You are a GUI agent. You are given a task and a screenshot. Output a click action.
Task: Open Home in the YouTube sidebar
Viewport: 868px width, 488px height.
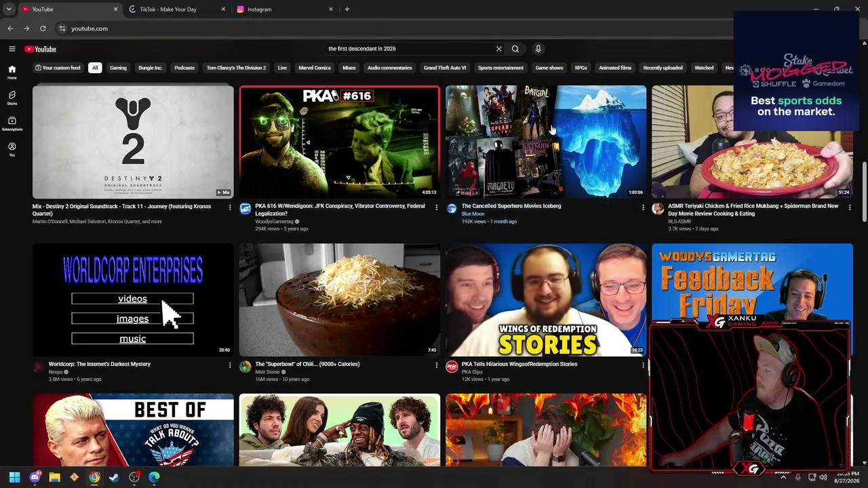click(12, 72)
